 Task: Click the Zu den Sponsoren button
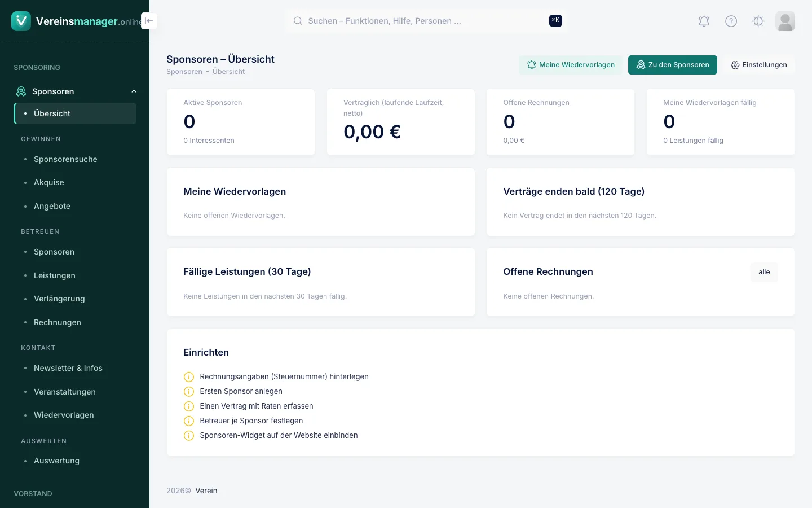point(673,65)
